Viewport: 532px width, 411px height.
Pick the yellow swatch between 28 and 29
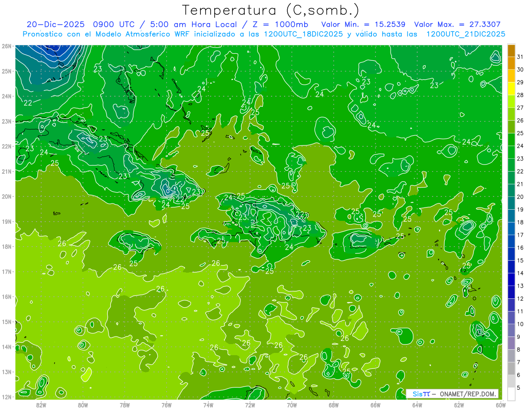coord(511,89)
